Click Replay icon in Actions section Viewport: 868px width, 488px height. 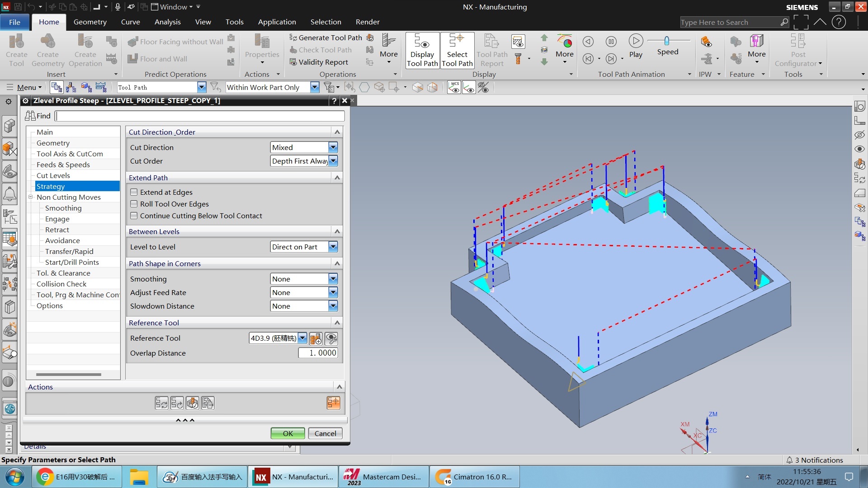pos(177,403)
